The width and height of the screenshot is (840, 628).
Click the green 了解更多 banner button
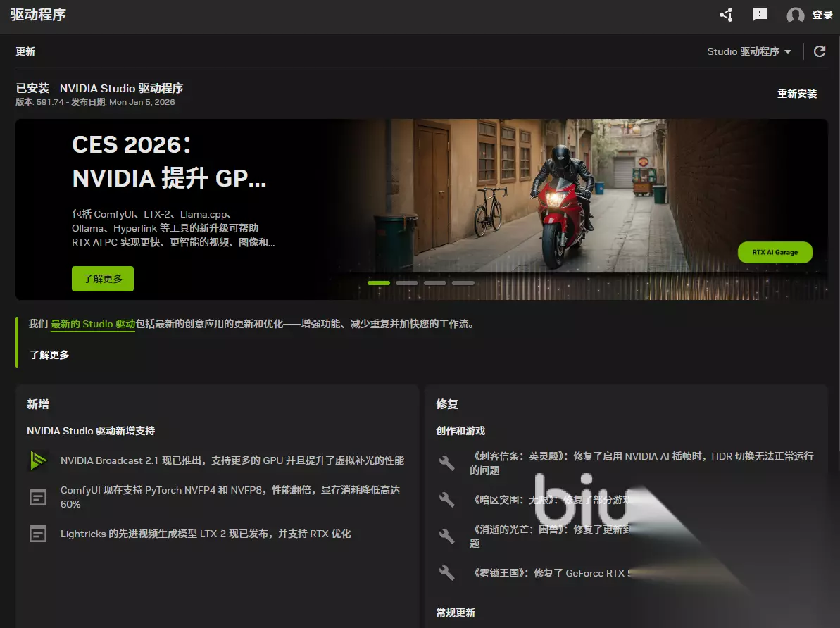pyautogui.click(x=103, y=279)
